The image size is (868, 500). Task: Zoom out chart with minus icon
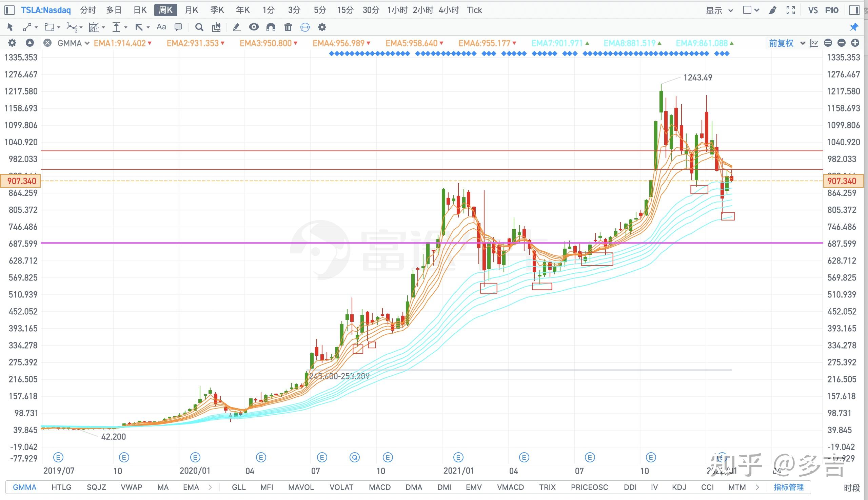click(842, 43)
